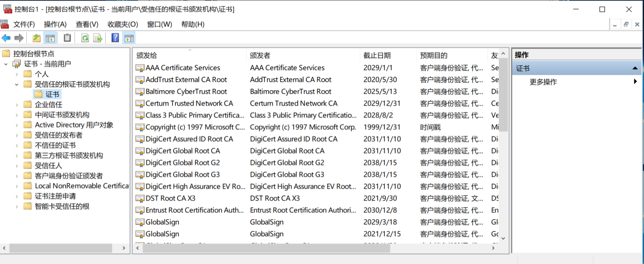644x264 pixels.
Task: Click the certificate icon for Entrust Root Certification
Action: [140, 210]
